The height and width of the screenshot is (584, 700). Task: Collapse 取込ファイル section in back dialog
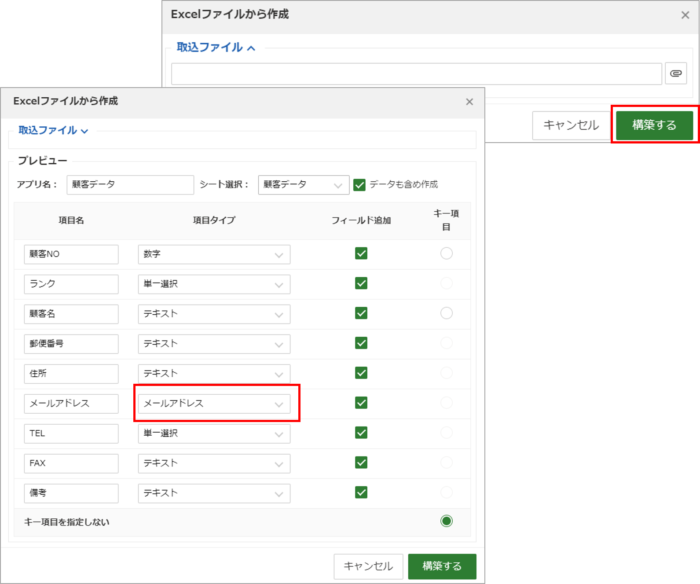coord(216,47)
